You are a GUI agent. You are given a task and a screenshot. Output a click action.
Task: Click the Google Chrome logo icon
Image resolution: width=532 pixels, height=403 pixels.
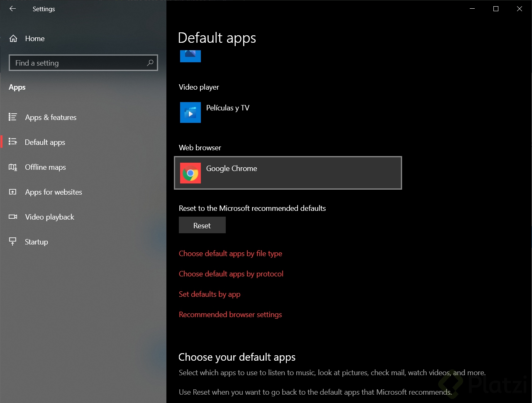point(190,173)
